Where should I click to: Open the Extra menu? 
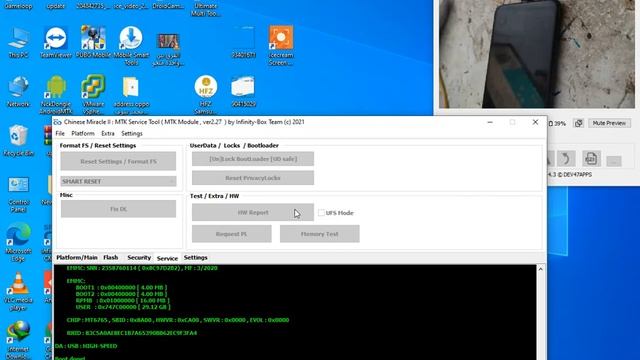click(x=108, y=133)
